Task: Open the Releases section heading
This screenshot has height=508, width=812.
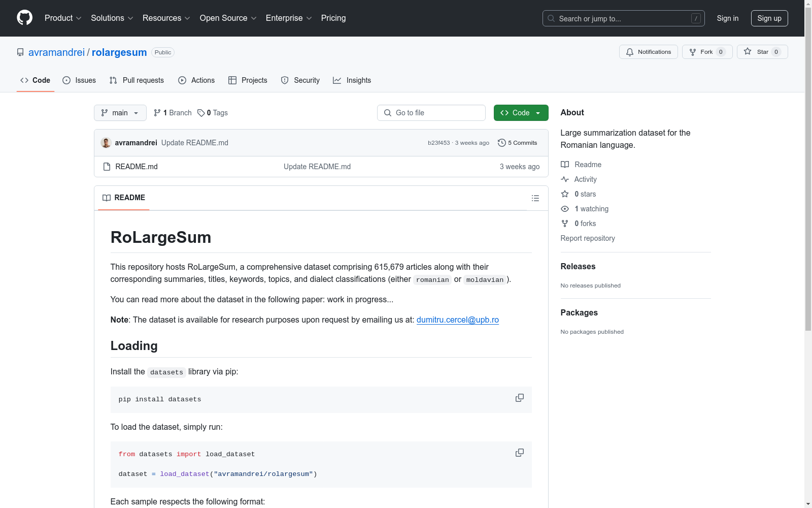Action: 578,267
